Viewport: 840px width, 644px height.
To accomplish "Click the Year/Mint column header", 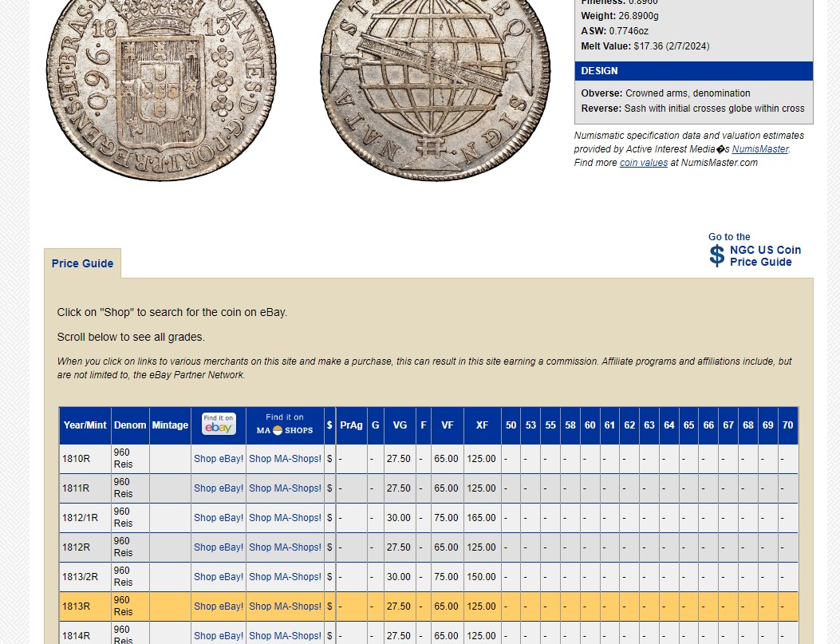I will [85, 425].
